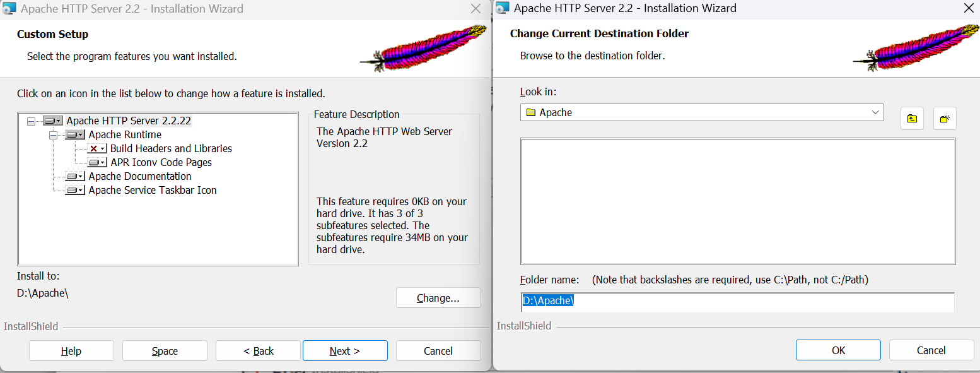This screenshot has height=373, width=980.
Task: Click the Build Headers and Libraries red X icon
Action: 97,148
